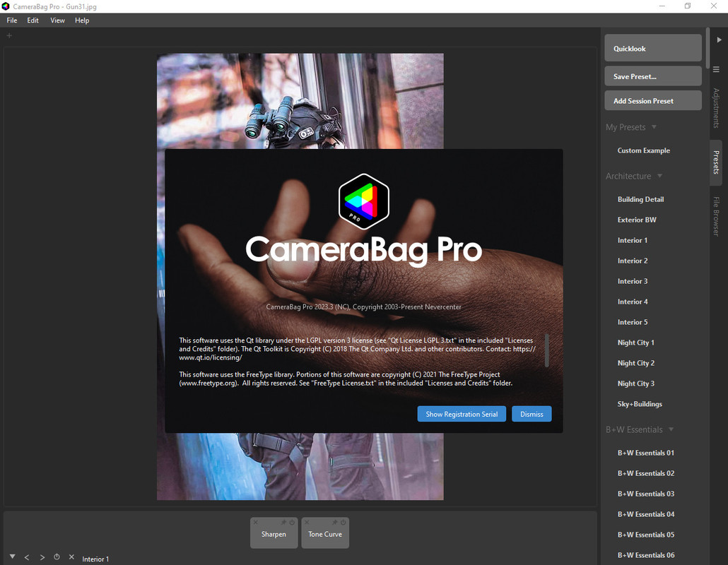This screenshot has height=565, width=728.
Task: Dismiss the about dialog
Action: 532,414
